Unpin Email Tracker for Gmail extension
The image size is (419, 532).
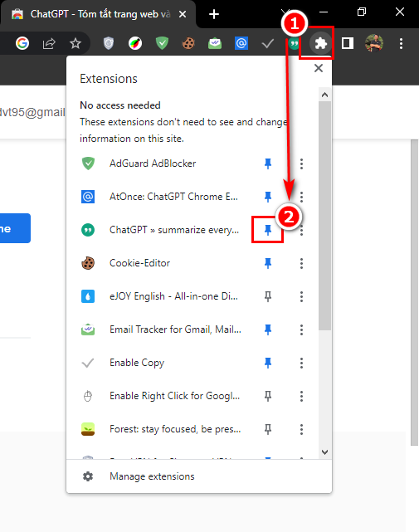click(x=268, y=329)
